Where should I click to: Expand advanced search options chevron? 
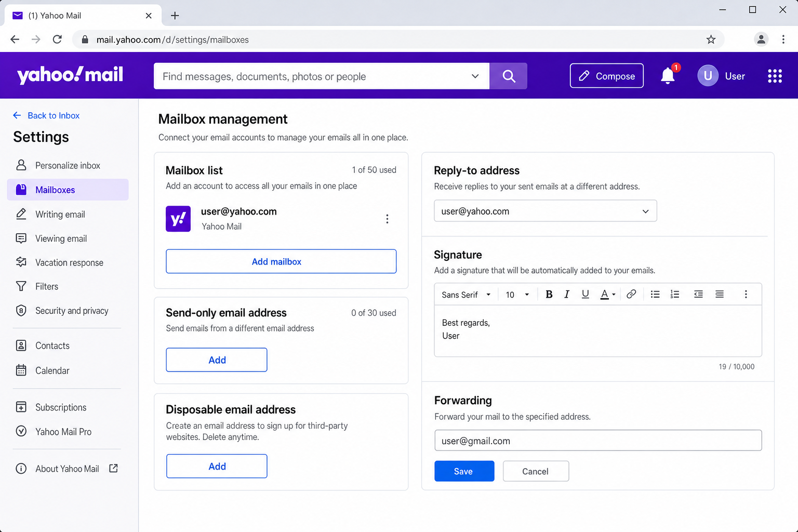[x=475, y=76]
